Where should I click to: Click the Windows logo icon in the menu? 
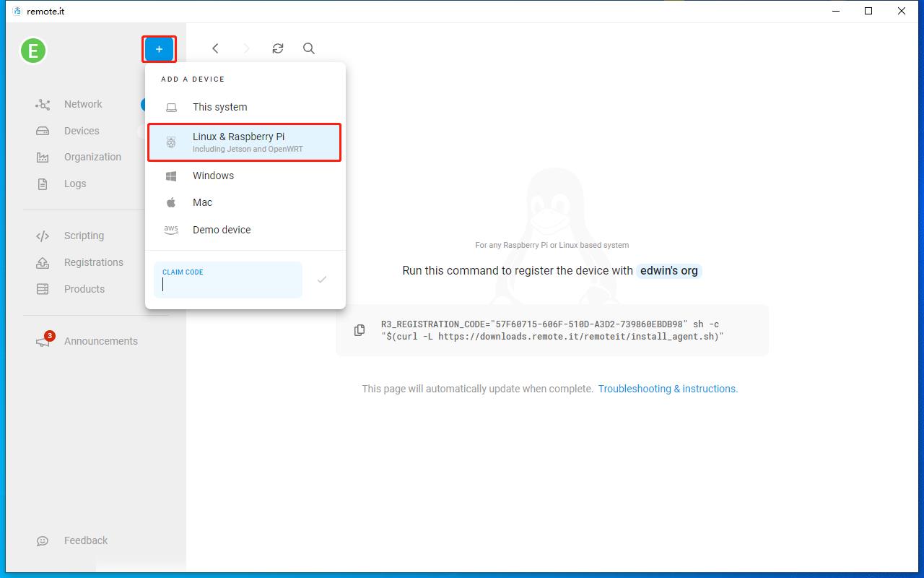171,176
